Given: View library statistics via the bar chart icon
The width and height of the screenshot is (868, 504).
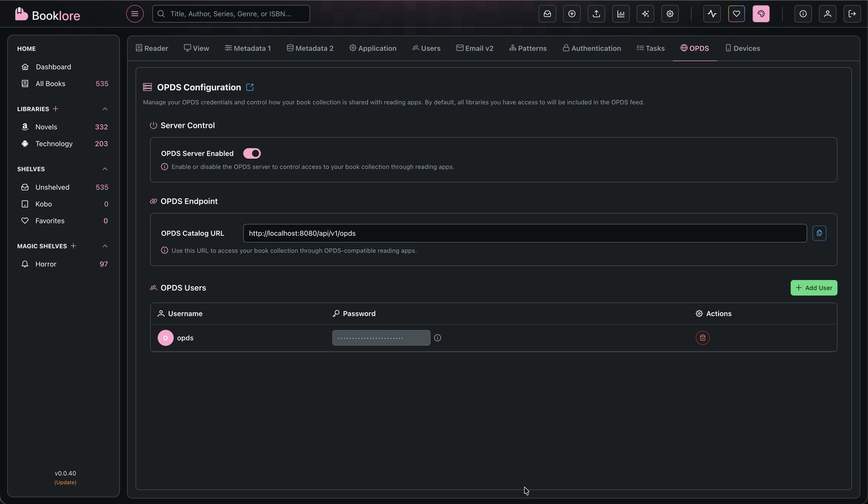Looking at the screenshot, I should pos(620,13).
